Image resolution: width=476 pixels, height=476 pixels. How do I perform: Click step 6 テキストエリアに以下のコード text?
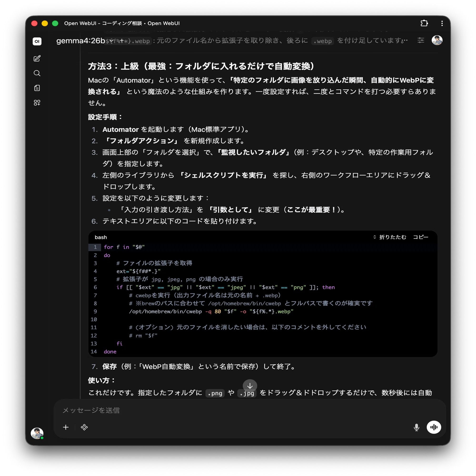point(180,221)
